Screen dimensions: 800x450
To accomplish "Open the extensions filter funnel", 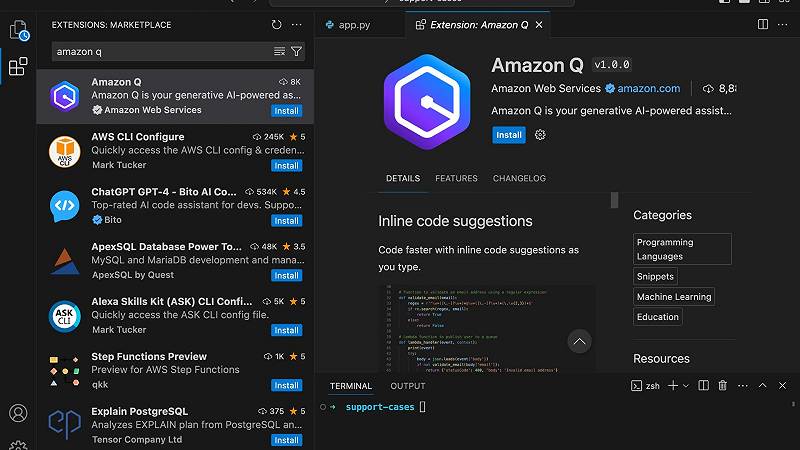I will pos(296,52).
